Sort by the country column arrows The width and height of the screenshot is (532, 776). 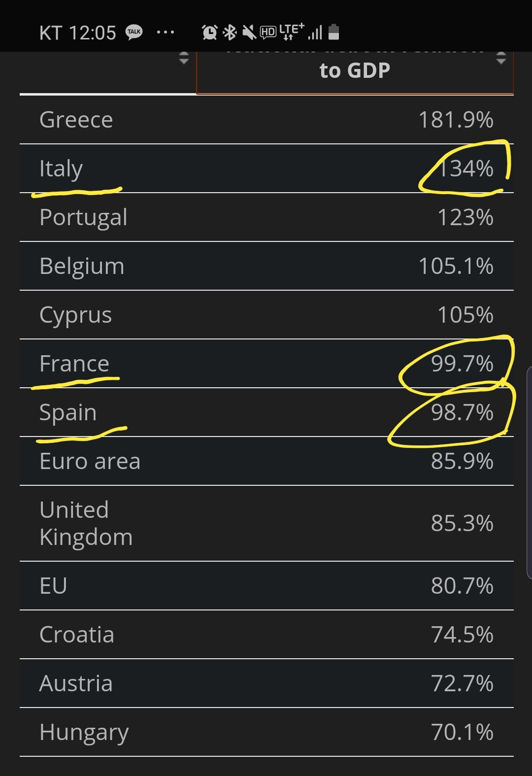point(184,58)
